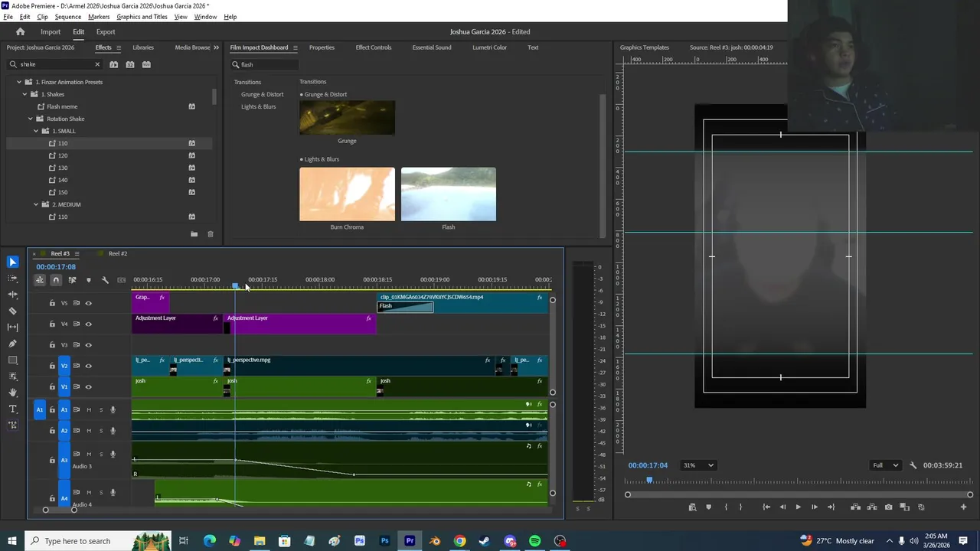The height and width of the screenshot is (551, 980).
Task: Hide the V5 track output eye
Action: click(x=88, y=303)
